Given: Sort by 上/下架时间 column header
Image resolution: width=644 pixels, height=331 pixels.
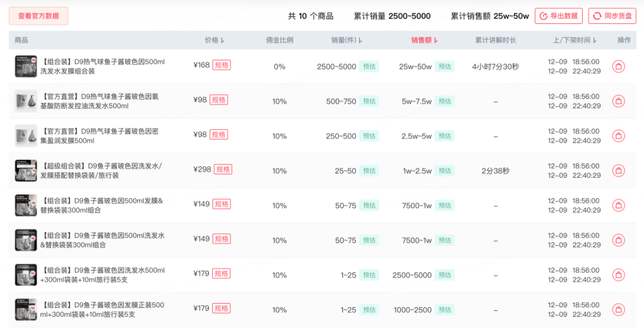Looking at the screenshot, I should [575, 40].
